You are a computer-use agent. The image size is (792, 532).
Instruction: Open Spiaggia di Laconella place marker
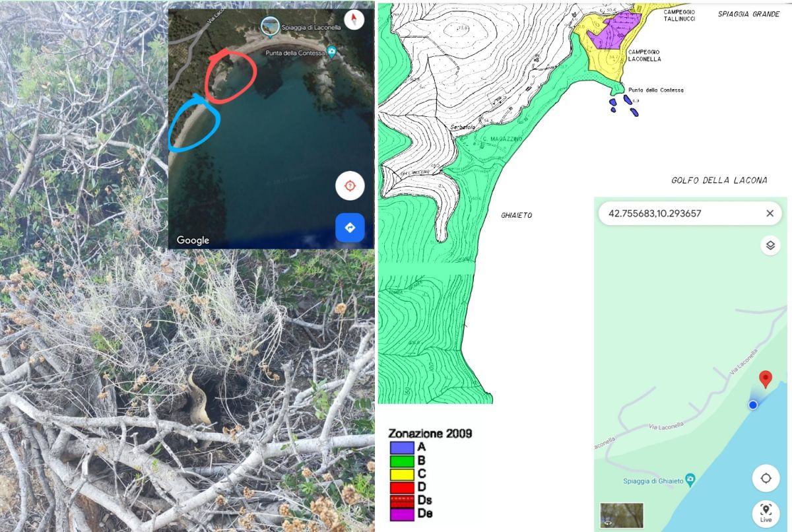tap(269, 26)
